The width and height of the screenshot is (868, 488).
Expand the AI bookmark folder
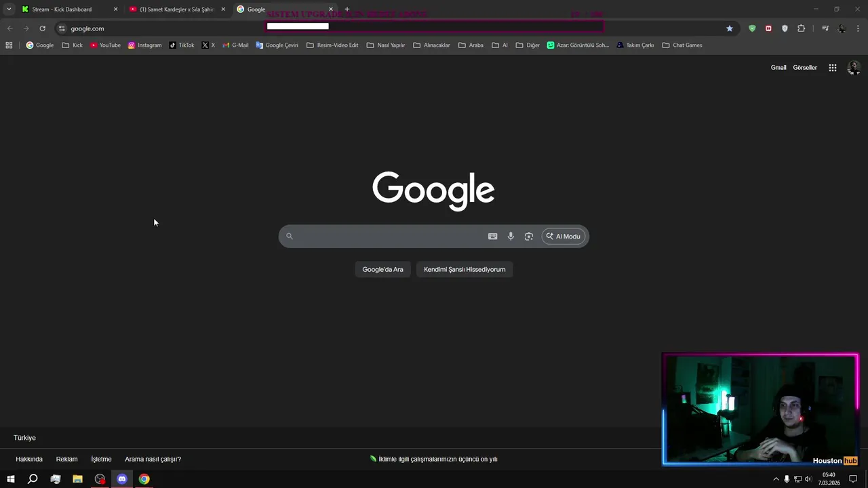500,45
